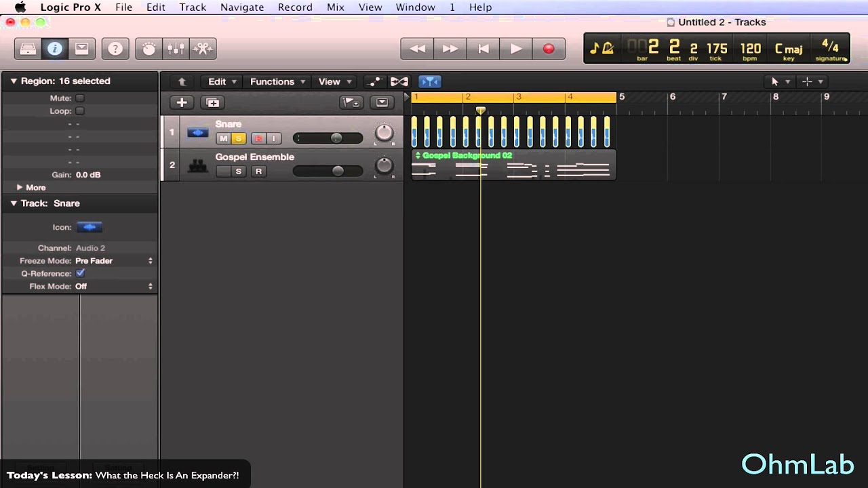Toggle Solo on the Snare track
Image resolution: width=868 pixels, height=488 pixels.
coord(238,138)
